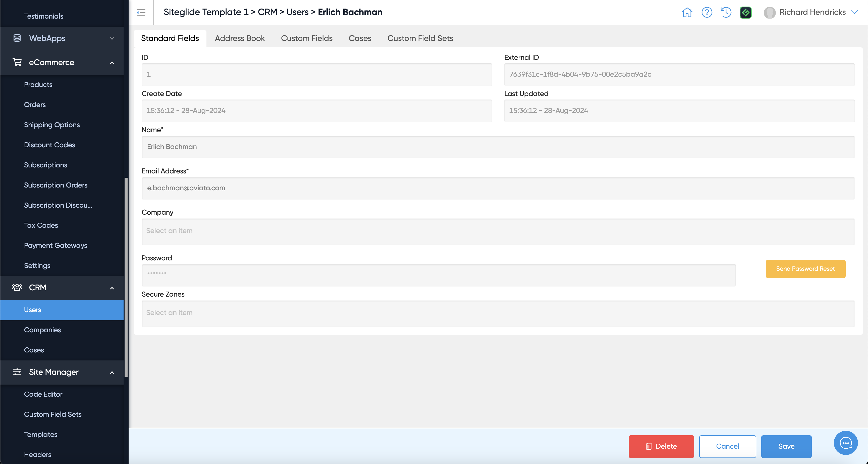Collapse the eCommerce sidebar section

tap(112, 63)
